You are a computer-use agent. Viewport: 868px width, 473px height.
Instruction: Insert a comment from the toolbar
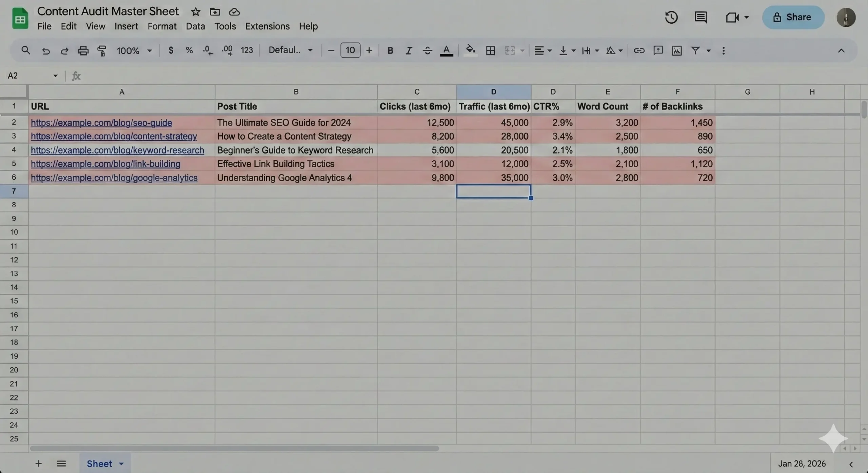coord(657,50)
